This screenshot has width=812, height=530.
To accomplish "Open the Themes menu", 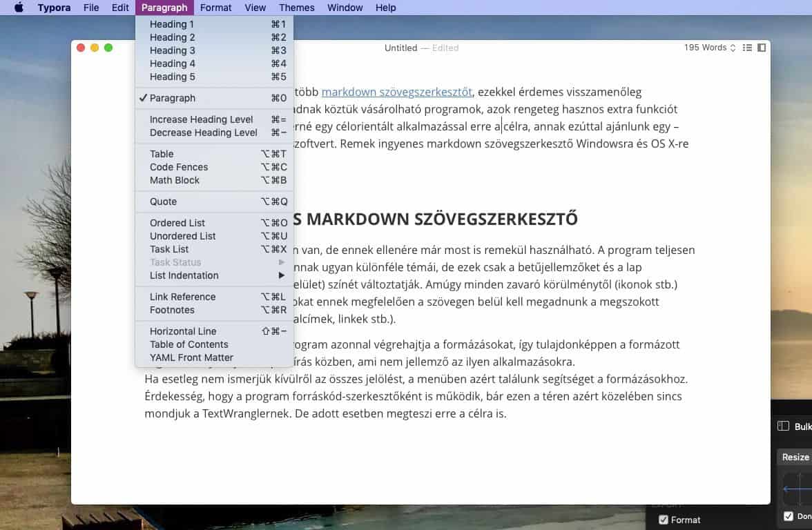I will tap(296, 7).
